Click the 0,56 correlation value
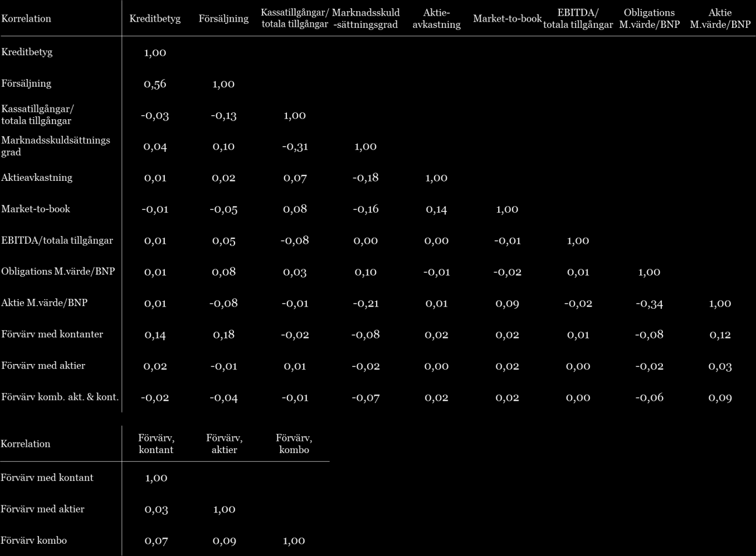 pyautogui.click(x=155, y=84)
